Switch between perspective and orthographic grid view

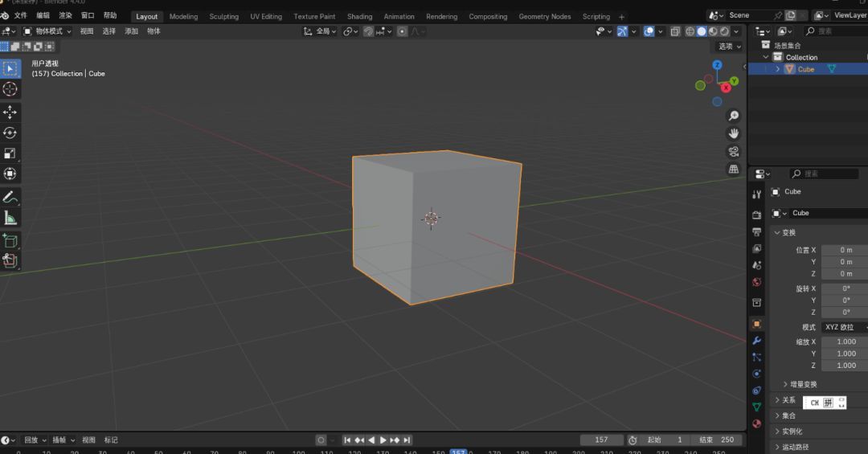coord(733,169)
